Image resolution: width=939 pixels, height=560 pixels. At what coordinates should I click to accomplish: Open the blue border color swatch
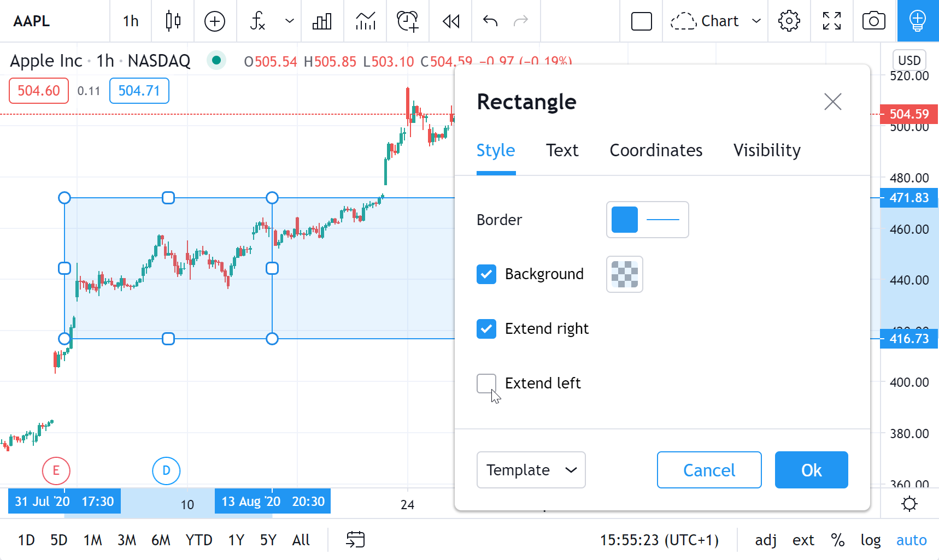[625, 220]
